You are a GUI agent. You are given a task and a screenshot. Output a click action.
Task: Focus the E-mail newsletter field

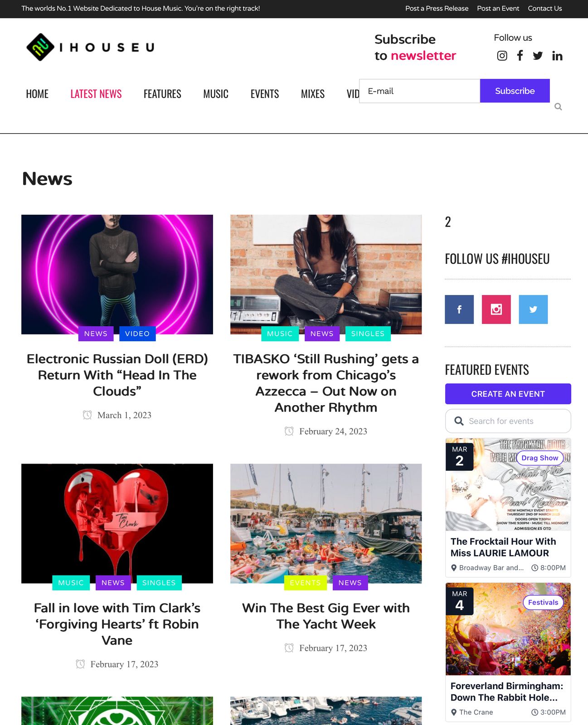pos(419,91)
